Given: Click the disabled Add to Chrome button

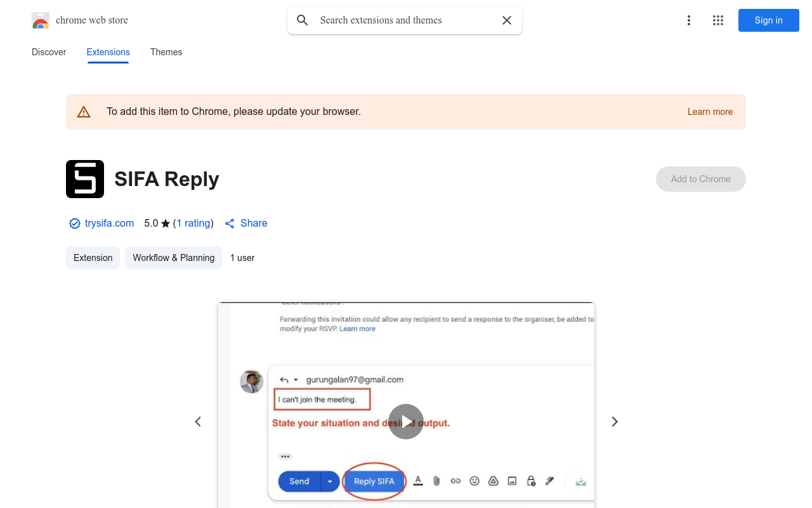Looking at the screenshot, I should (701, 179).
